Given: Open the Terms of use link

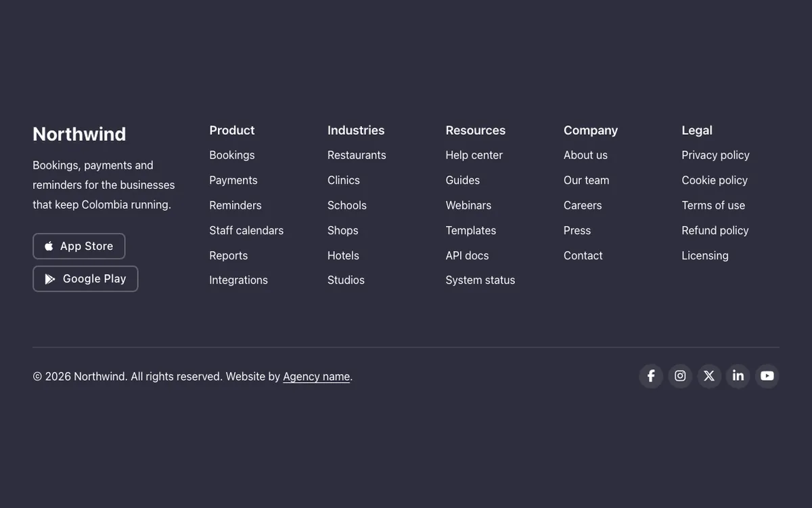Looking at the screenshot, I should click(x=713, y=205).
